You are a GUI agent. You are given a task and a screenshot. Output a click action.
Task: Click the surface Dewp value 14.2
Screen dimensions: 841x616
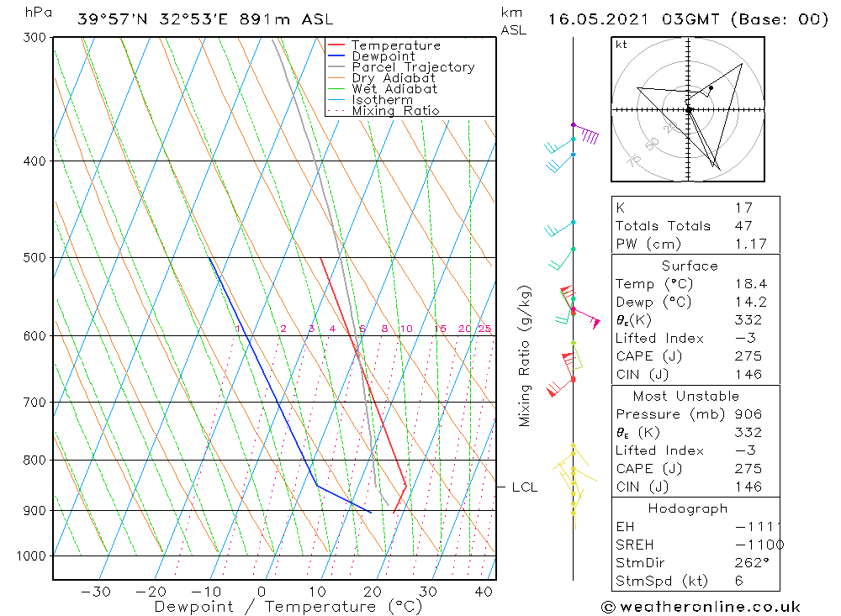[x=751, y=303]
